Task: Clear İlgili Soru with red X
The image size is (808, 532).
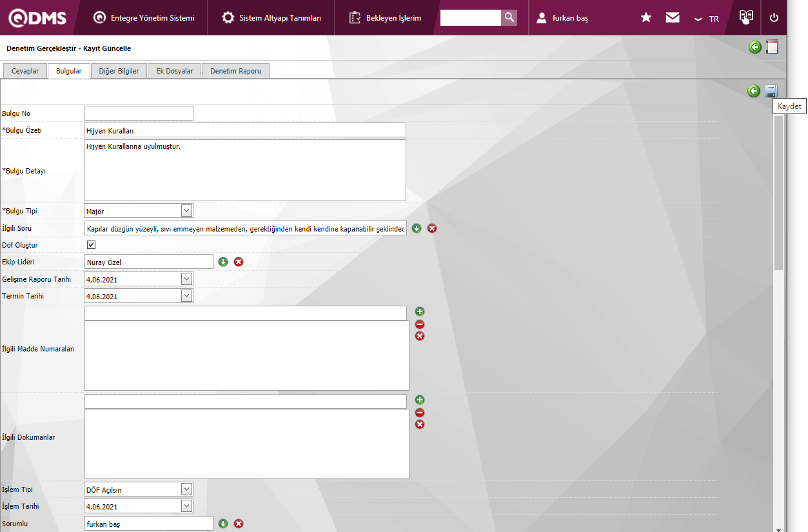Action: coord(432,228)
